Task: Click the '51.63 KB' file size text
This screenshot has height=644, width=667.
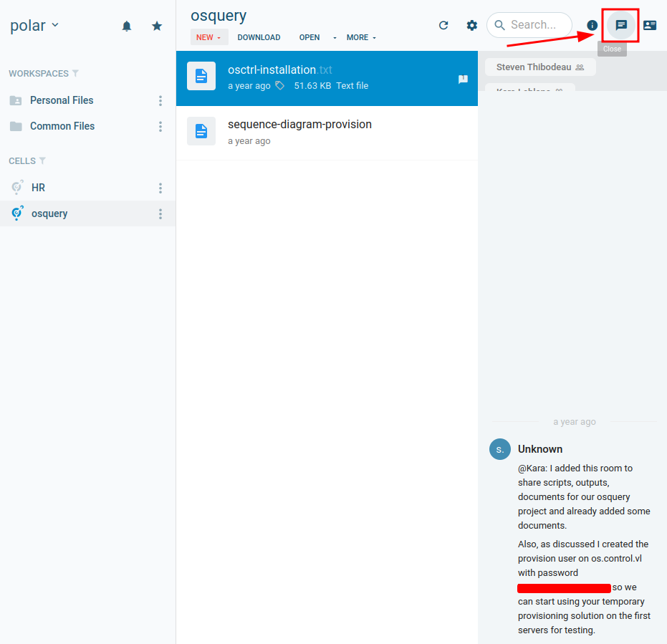Action: 312,85
